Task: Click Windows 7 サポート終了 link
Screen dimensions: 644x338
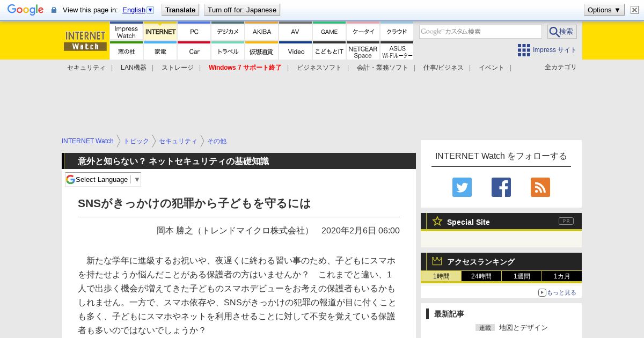Action: [x=245, y=68]
